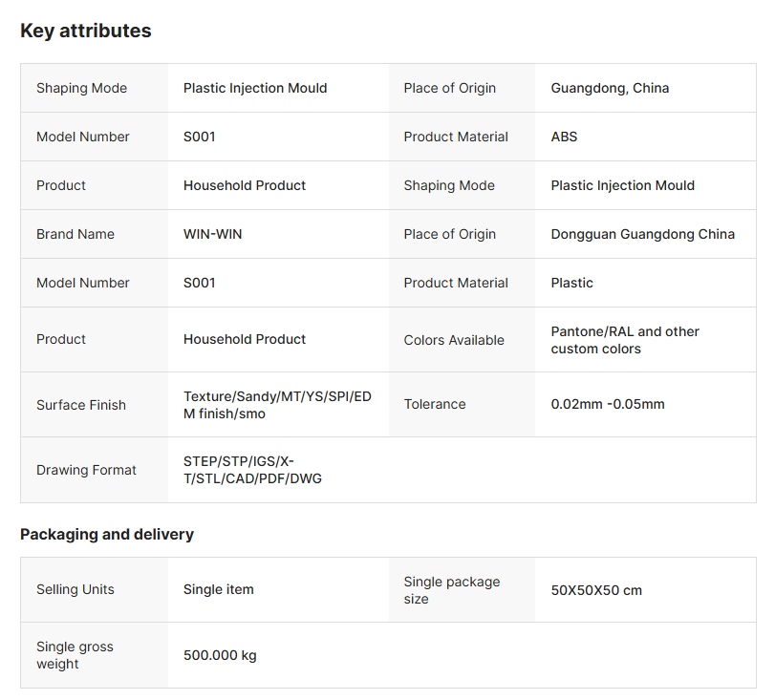Click the Colors Available label
The height and width of the screenshot is (700, 775).
(454, 340)
